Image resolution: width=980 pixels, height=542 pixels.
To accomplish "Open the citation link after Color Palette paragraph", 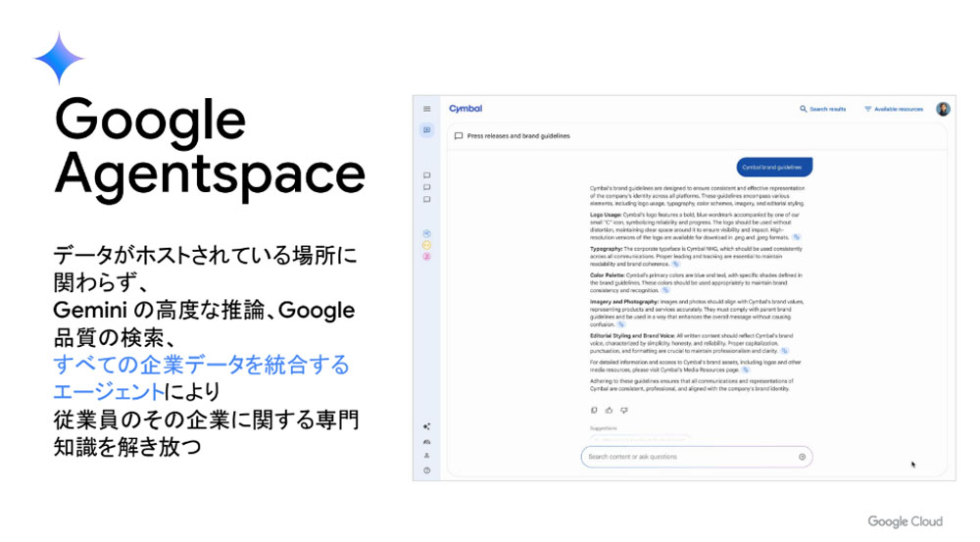I will click(665, 291).
